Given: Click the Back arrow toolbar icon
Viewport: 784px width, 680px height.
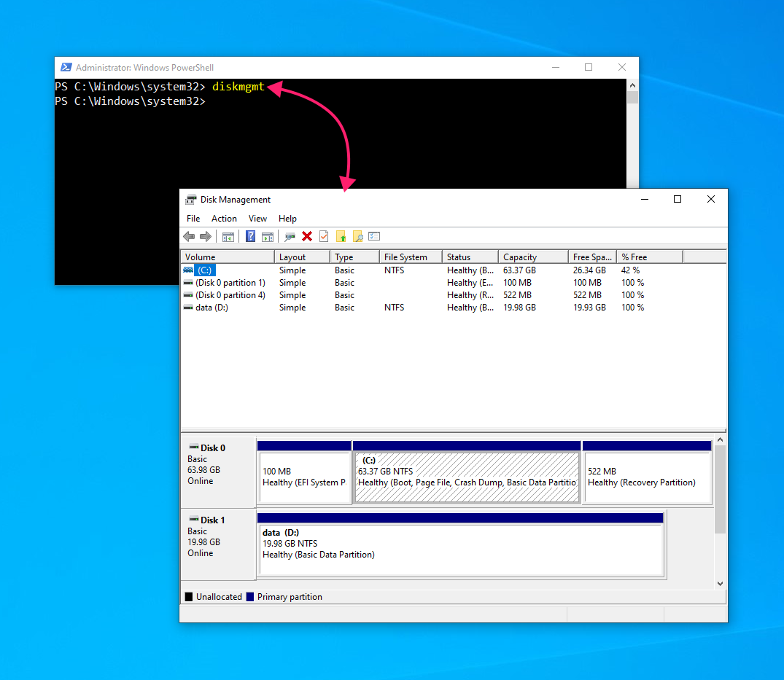Looking at the screenshot, I should (x=189, y=236).
